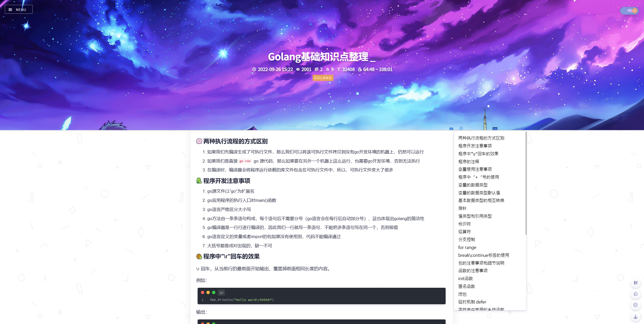Jump to 指针 in table of contents
Image resolution: width=644 pixels, height=324 pixels.
tap(462, 208)
